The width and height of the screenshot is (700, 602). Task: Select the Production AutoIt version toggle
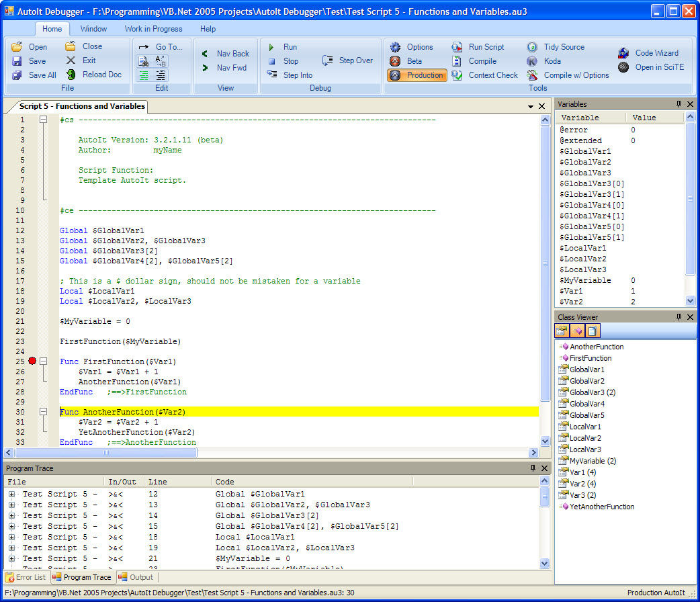pyautogui.click(x=417, y=75)
